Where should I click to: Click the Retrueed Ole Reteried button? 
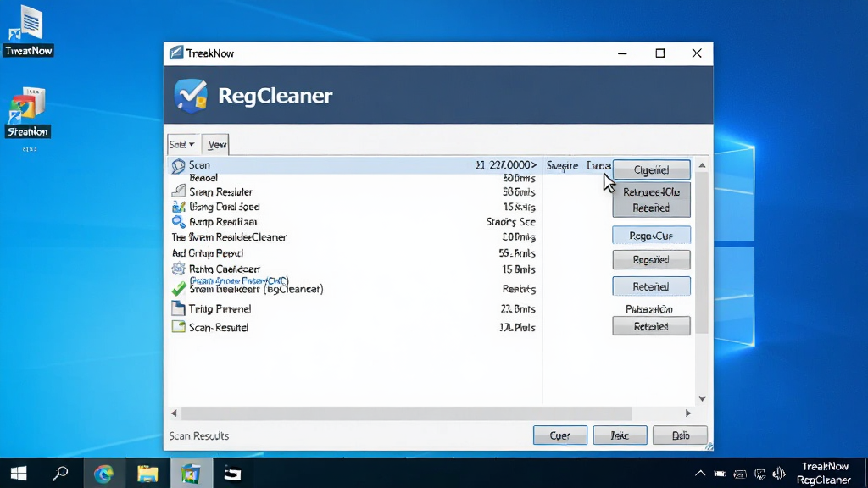coord(652,200)
